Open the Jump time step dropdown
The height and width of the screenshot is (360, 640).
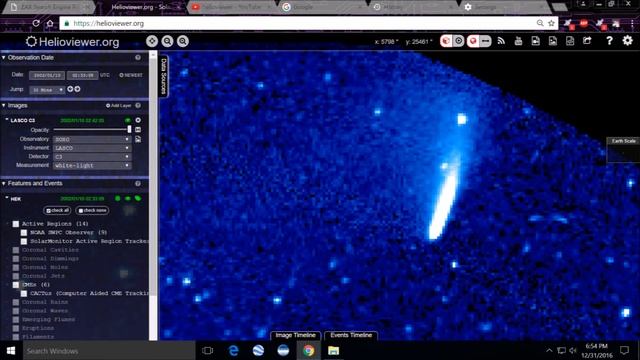(x=47, y=89)
